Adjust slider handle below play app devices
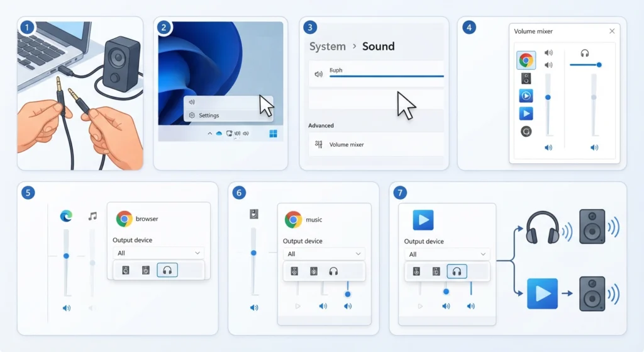Viewport: 644px width, 352px height. tap(446, 292)
